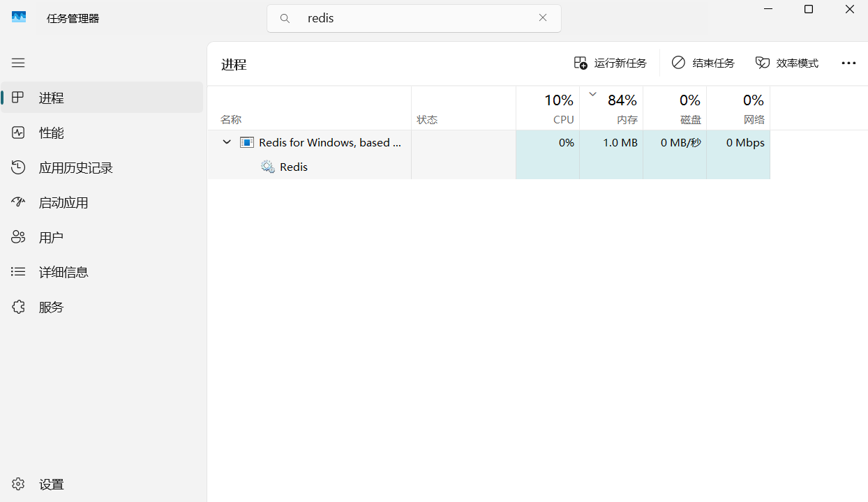Image resolution: width=868 pixels, height=502 pixels.
Task: Open the three-dot more options menu
Action: (x=848, y=63)
